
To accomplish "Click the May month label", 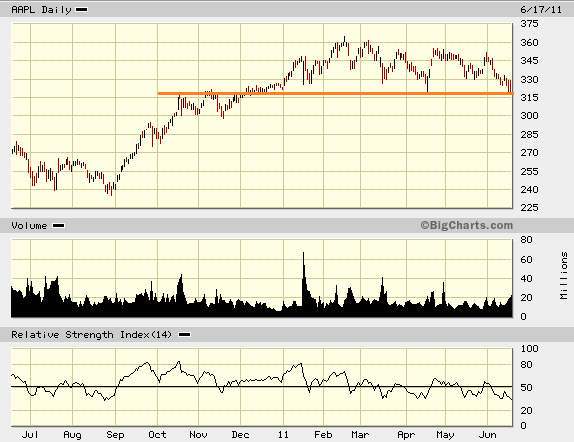I will pos(446,435).
